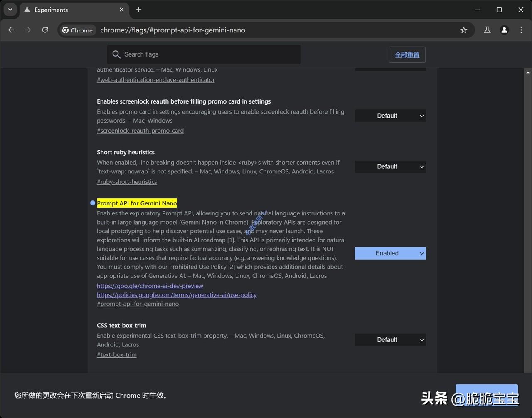Open Chrome Labs flask icon
Viewport: 532px width, 418px height.
[x=487, y=30]
